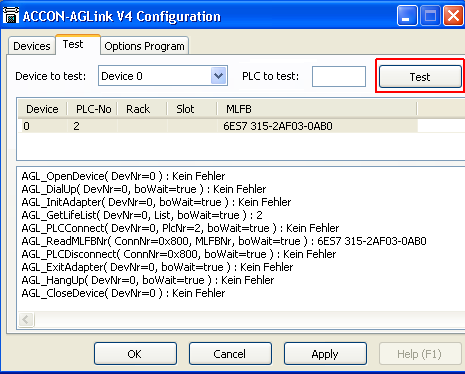The image size is (465, 374).
Task: Click the Rack column header
Action: coord(142,109)
